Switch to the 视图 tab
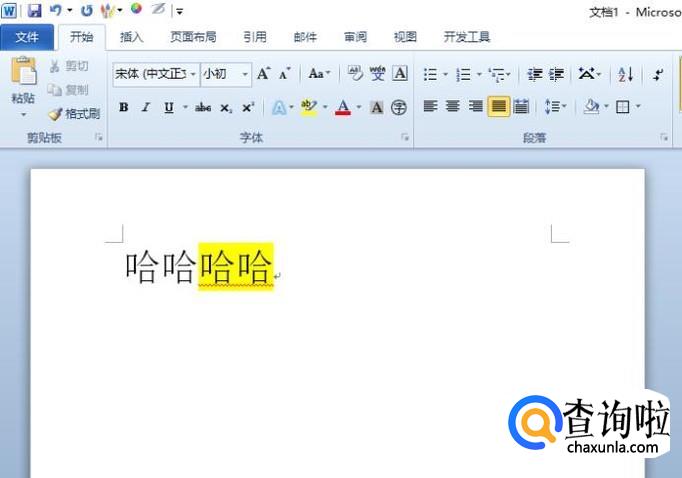The image size is (682, 478). pos(405,37)
